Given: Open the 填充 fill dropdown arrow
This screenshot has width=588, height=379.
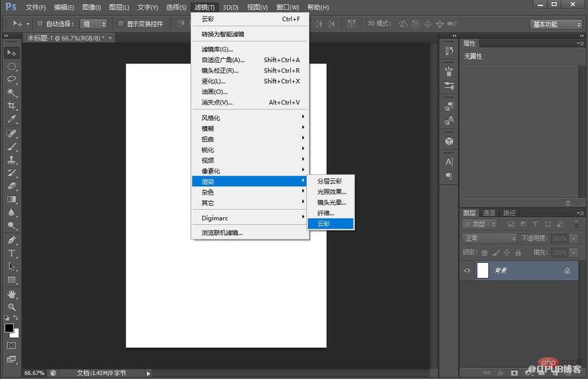Looking at the screenshot, I should tap(573, 253).
